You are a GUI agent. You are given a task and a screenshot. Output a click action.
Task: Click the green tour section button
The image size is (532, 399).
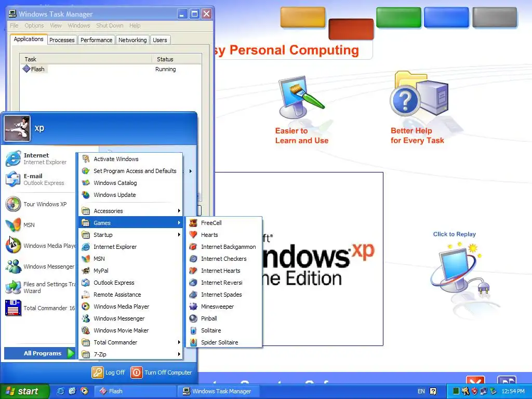pos(398,17)
